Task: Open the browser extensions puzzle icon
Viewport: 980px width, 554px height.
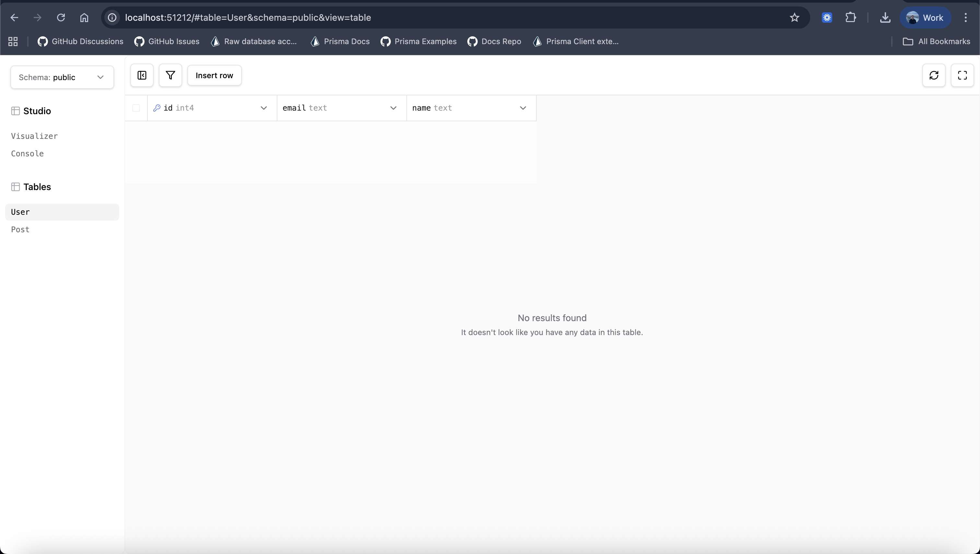Action: (x=851, y=18)
